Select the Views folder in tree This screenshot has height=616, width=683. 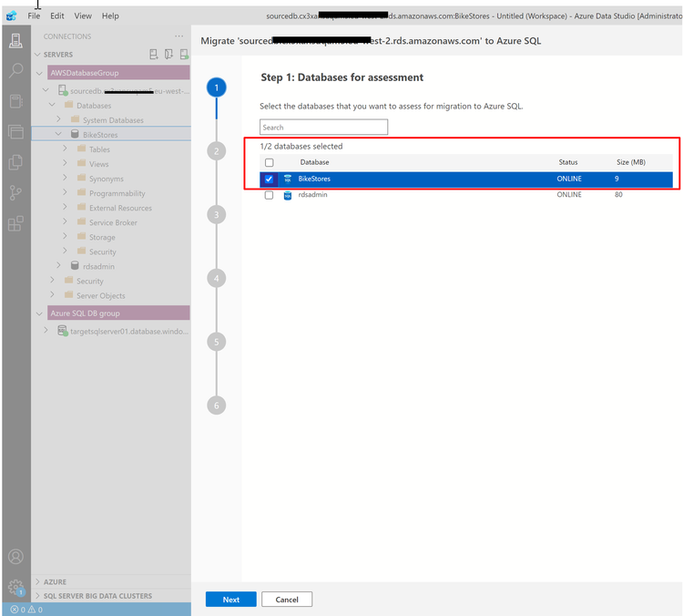click(x=99, y=164)
